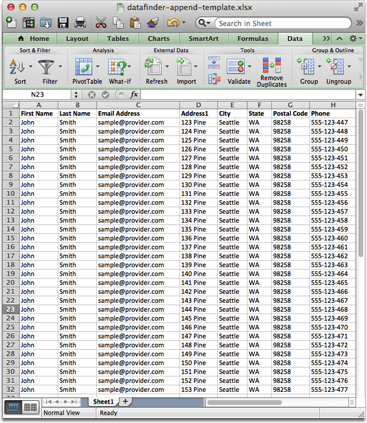Image resolution: width=367 pixels, height=423 pixels.
Task: Open the Home ribbon tab
Action: click(33, 39)
